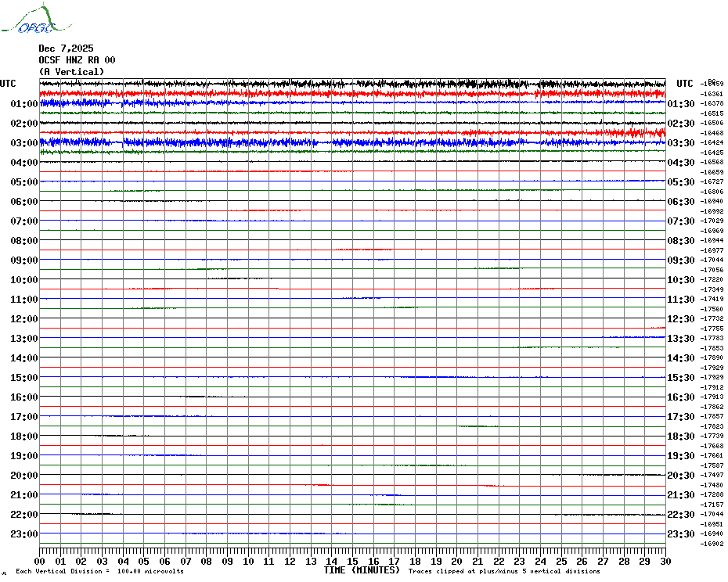The width and height of the screenshot is (728, 582).
Task: Click the '08:00' time label on left axis
Action: click(x=24, y=241)
